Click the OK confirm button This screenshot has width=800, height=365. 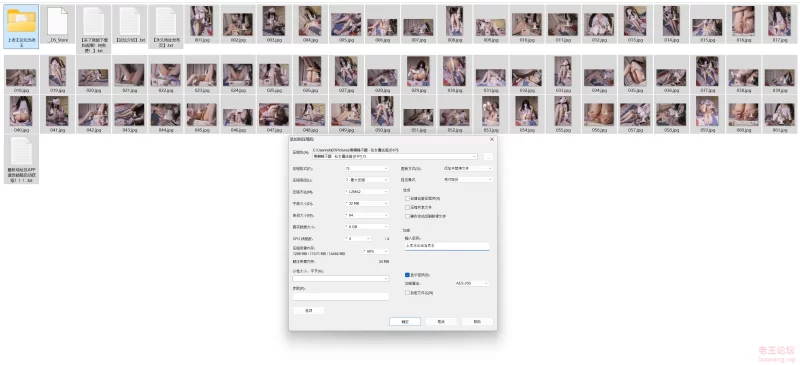click(x=405, y=322)
